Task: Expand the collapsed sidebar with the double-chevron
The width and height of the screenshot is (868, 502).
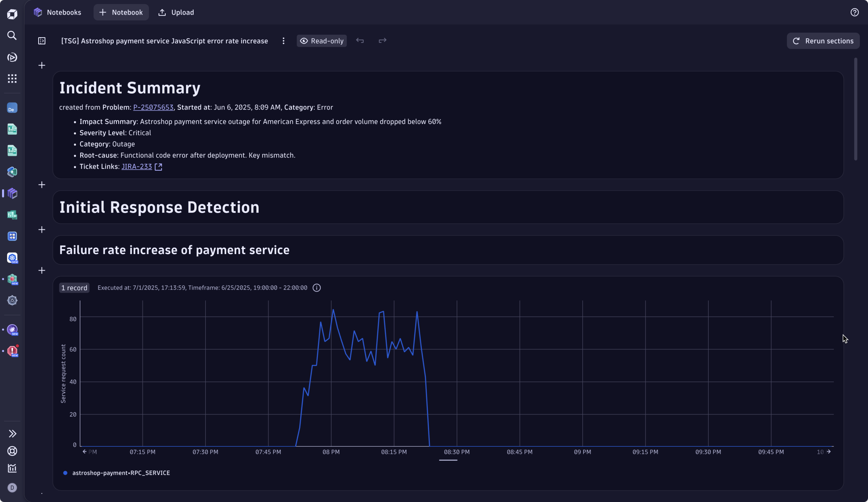Action: pyautogui.click(x=12, y=433)
